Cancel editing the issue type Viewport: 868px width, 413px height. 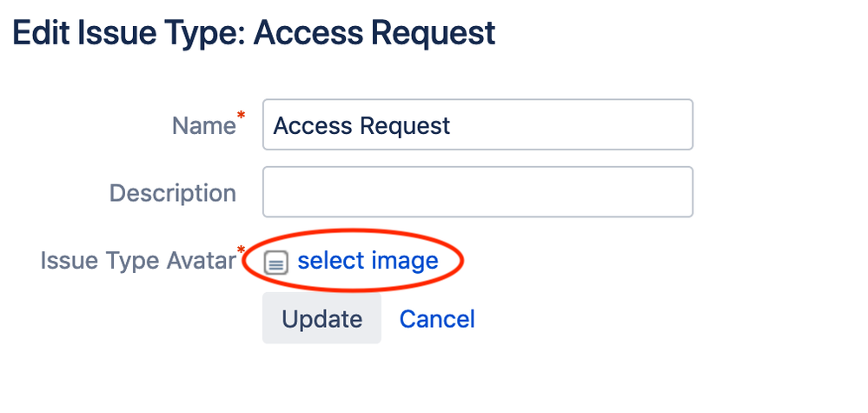(437, 319)
